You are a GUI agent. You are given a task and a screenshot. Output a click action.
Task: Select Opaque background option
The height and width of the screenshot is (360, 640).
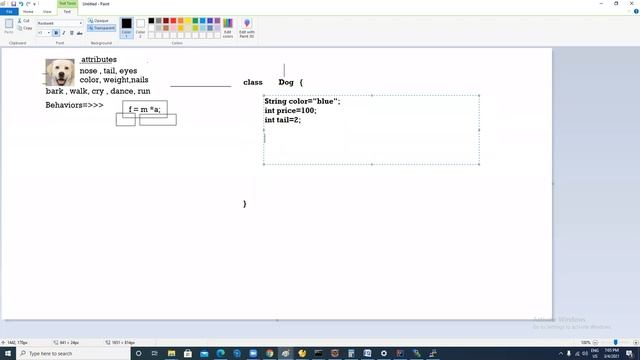point(99,21)
